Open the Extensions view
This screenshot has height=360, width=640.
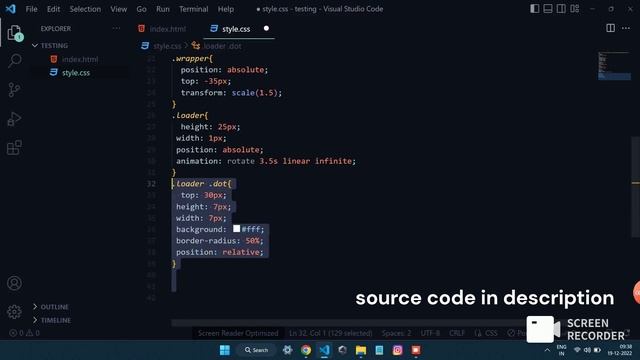pos(14,148)
